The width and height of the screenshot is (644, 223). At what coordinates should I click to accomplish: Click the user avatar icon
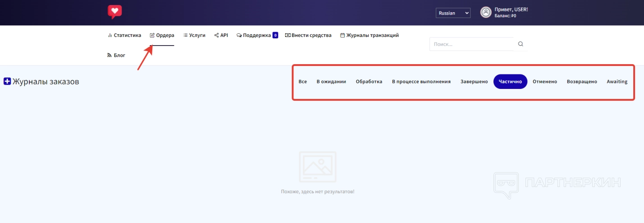486,13
